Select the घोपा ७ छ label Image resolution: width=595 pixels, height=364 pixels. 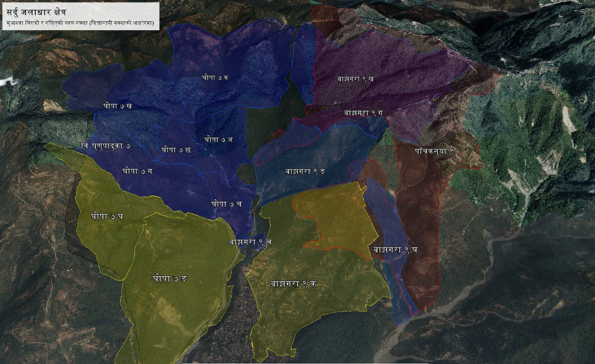coord(176,150)
